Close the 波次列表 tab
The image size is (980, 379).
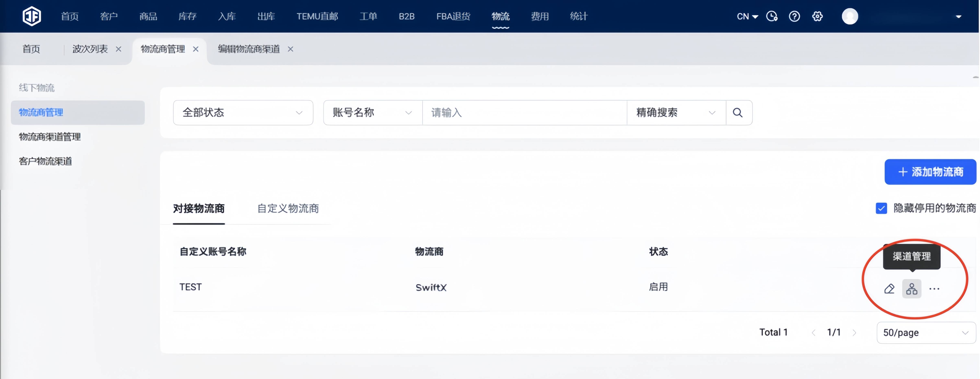point(119,49)
